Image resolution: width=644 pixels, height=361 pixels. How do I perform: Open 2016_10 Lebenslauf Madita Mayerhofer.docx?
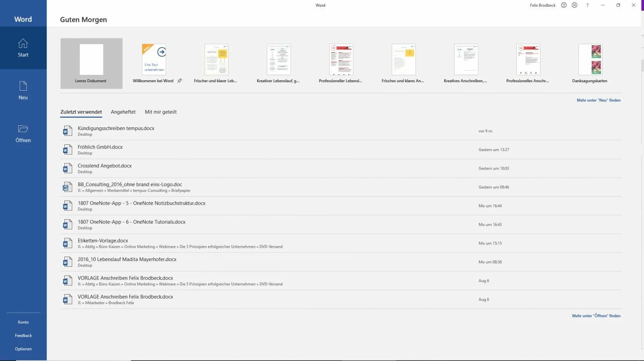click(341, 262)
